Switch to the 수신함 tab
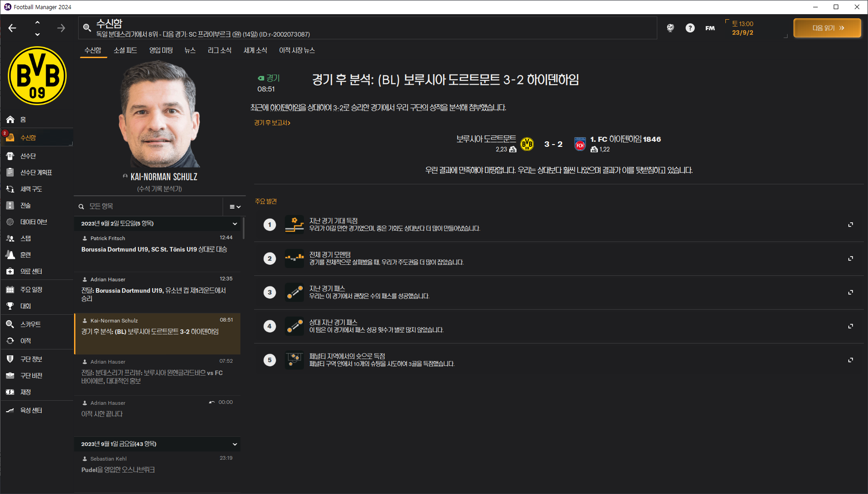Screen dimensions: 868x494 [93, 50]
